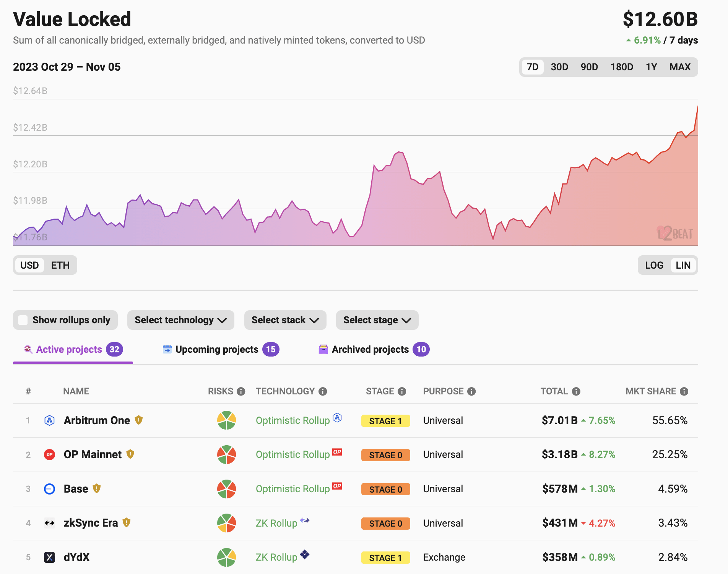
Task: Select the Base project logo
Action: [x=50, y=489]
